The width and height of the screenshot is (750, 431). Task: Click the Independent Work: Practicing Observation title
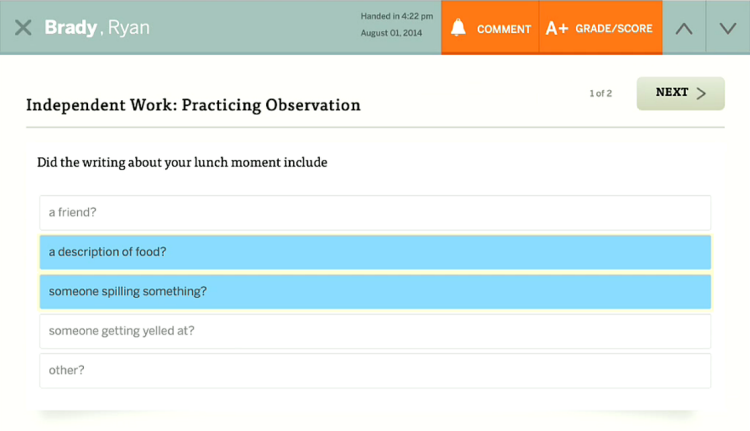[193, 105]
